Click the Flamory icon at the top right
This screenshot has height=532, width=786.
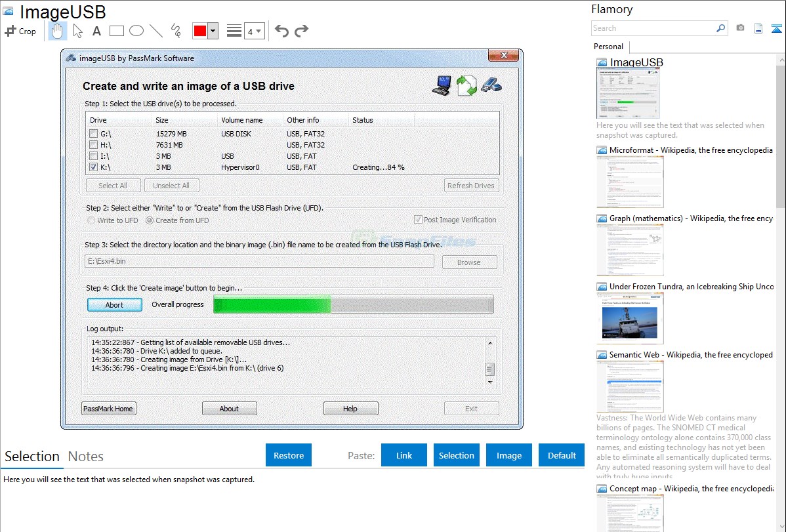pos(776,28)
